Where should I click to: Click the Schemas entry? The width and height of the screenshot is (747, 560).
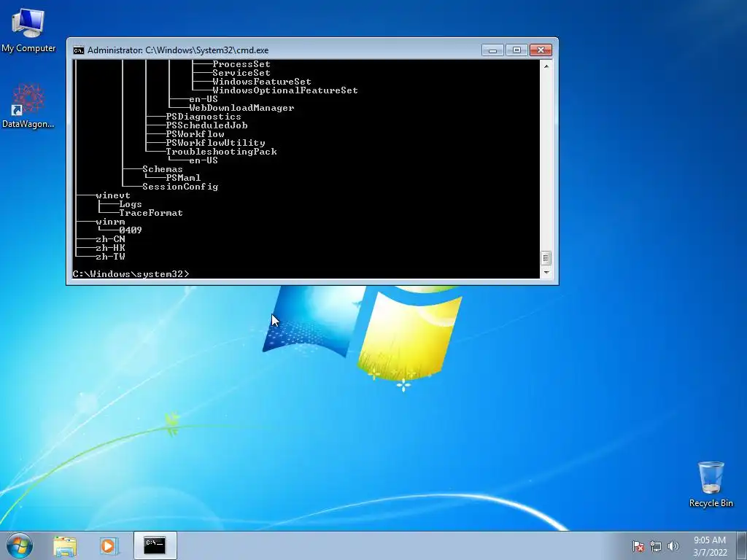[x=163, y=169]
